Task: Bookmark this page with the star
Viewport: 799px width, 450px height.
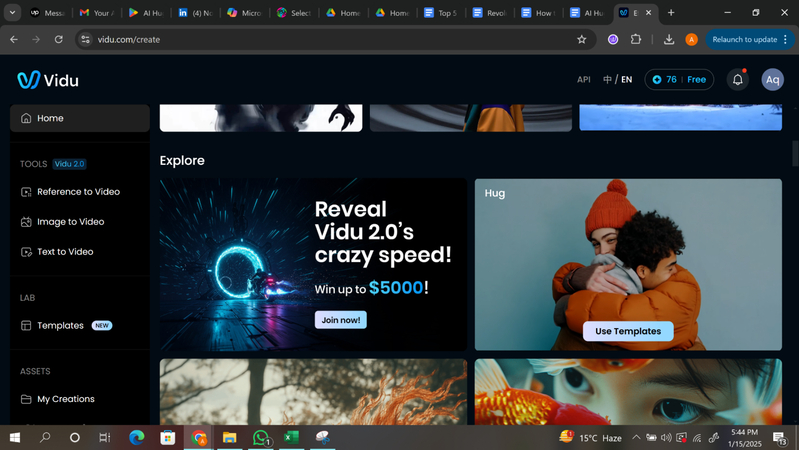Action: [581, 39]
